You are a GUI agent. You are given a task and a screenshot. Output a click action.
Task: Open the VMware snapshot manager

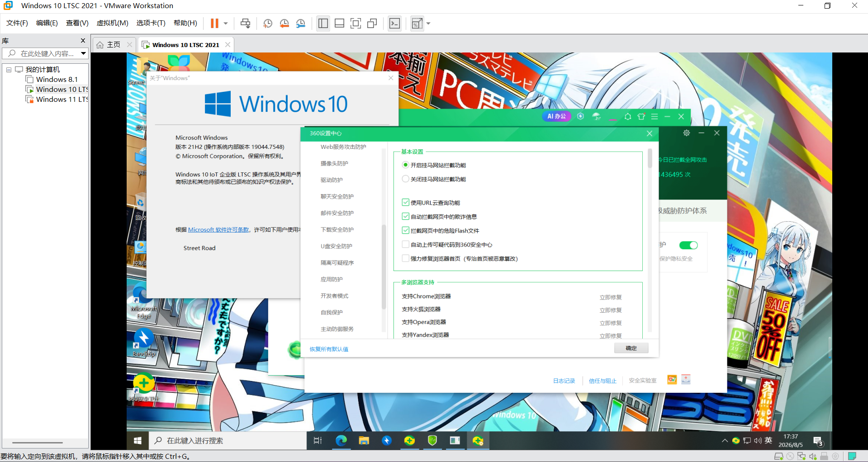[x=301, y=23]
